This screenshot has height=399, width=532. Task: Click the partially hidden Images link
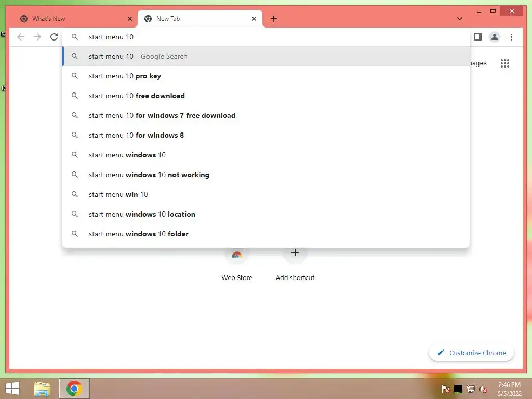pyautogui.click(x=478, y=63)
